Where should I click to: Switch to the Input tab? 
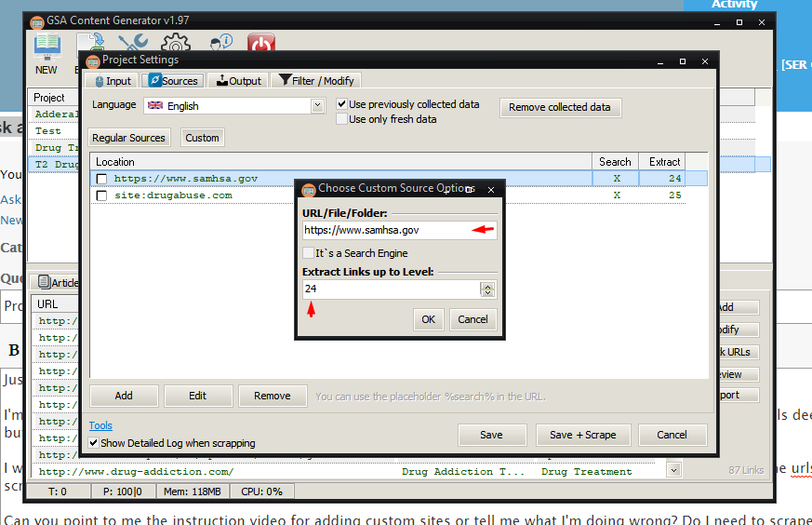pos(113,81)
